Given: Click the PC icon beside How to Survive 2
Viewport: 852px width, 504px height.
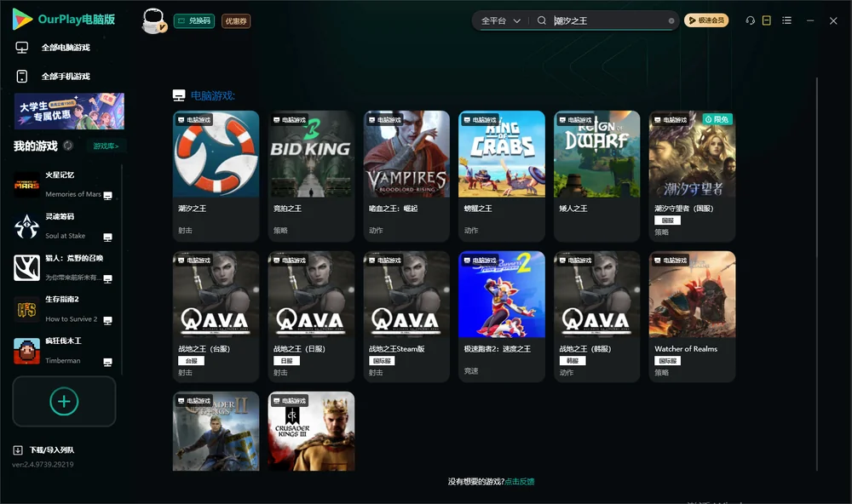Looking at the screenshot, I should point(107,320).
